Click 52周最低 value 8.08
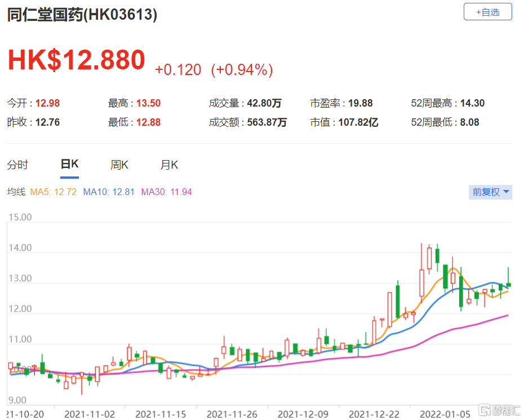The height and width of the screenshot is (420, 524). [x=469, y=122]
